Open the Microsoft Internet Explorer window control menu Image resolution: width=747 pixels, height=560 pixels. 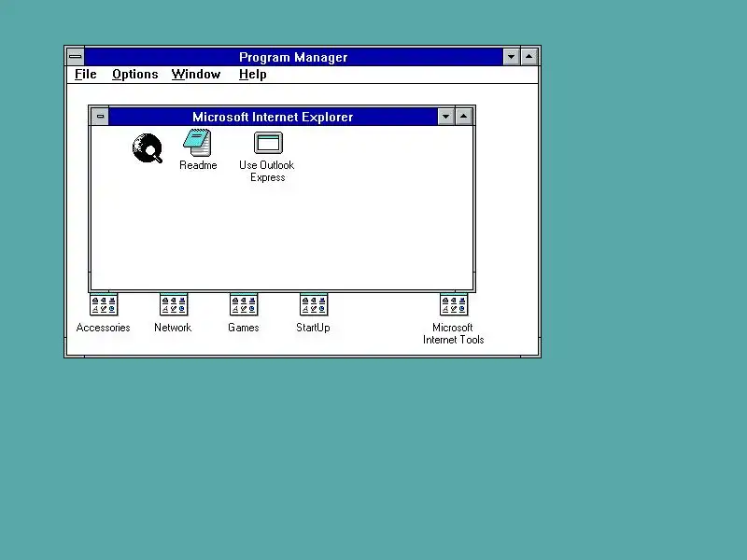(x=100, y=116)
